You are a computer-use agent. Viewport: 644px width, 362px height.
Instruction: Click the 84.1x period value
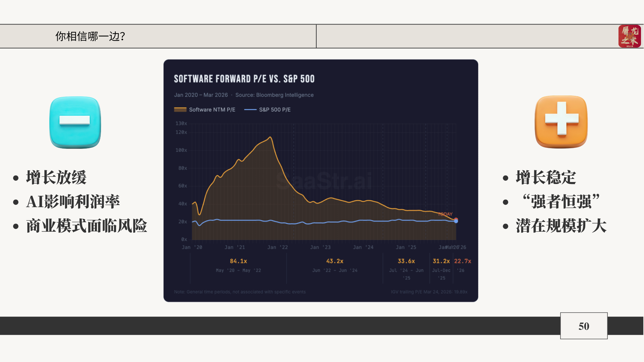[238, 261]
